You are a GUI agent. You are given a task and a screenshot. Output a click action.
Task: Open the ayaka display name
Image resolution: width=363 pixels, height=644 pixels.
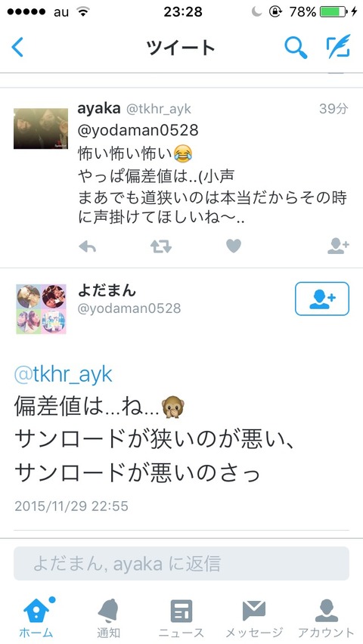tap(99, 108)
